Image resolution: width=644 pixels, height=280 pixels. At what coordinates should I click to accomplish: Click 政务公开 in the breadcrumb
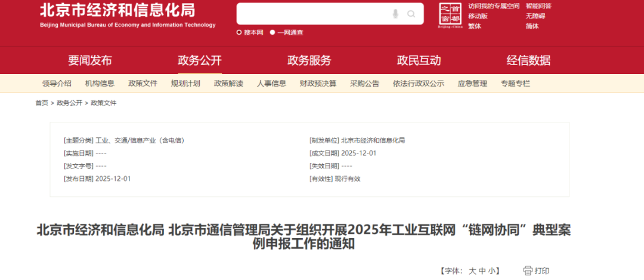tap(69, 103)
